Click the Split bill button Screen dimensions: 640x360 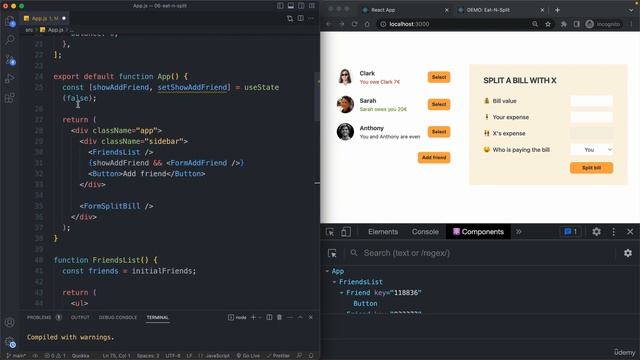click(591, 168)
